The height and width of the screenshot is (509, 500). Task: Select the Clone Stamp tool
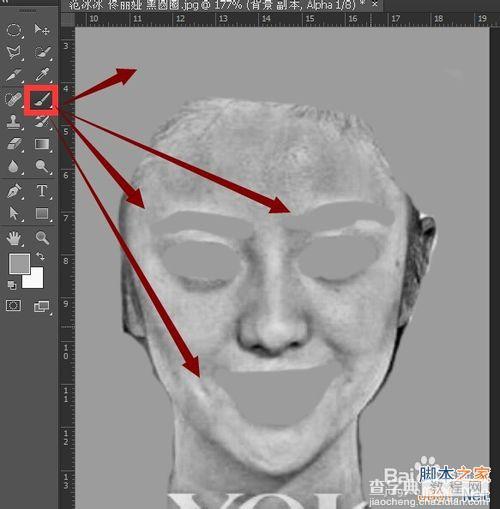pos(13,121)
